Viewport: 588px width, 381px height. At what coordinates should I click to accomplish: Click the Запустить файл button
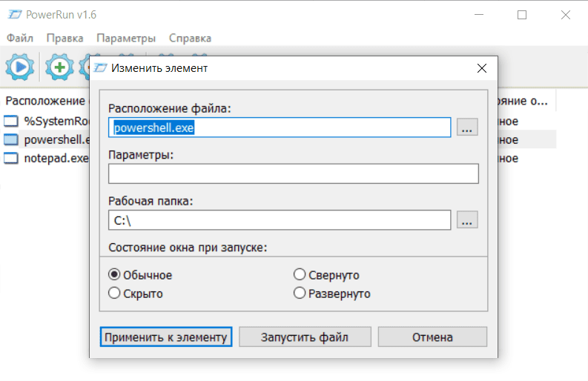tap(305, 337)
